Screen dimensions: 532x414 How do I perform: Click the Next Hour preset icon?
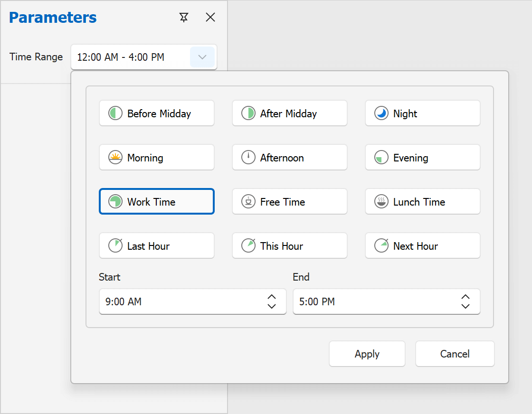[381, 245]
